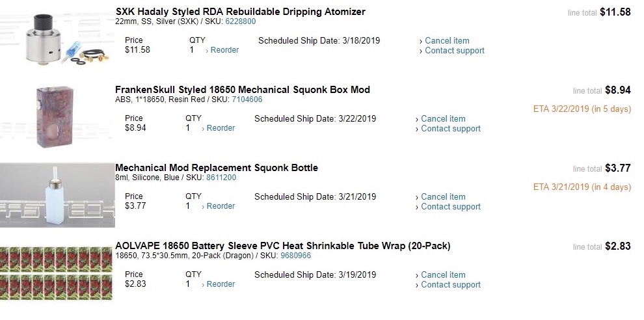Viewport: 644px width, 320px height.
Task: Click the blue Squonk Bottle product image
Action: [57, 195]
